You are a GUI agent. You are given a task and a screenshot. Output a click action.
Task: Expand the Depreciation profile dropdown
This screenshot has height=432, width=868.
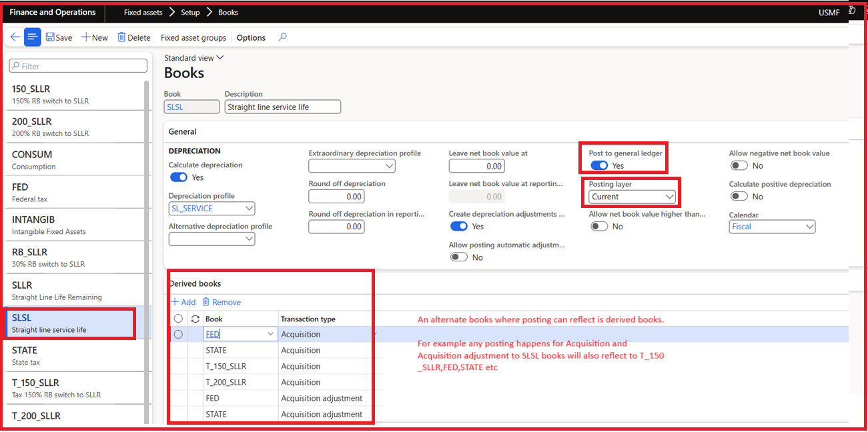249,209
